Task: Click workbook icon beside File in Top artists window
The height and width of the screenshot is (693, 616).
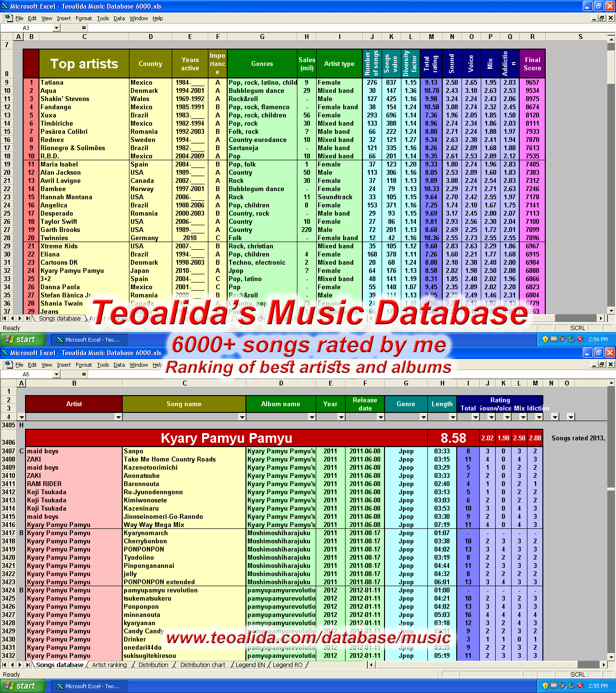Action: (x=8, y=18)
